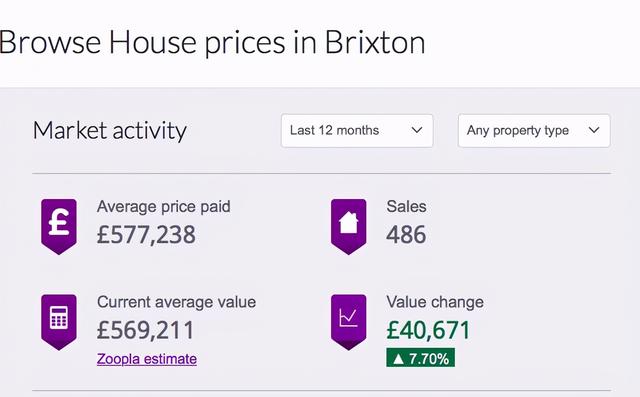The height and width of the screenshot is (397, 640).
Task: Click the Value change label
Action: click(435, 302)
